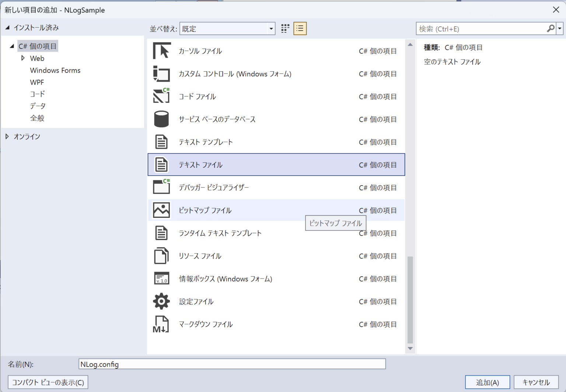Choose the リソース ファイル template
This screenshot has width=566, height=392.
(x=199, y=255)
